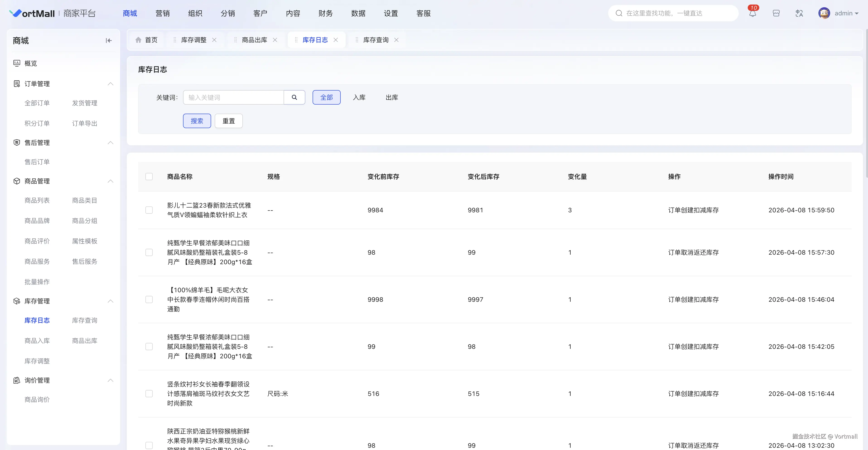Click the language translate icon
Screen dimensions: 868x450
click(799, 14)
